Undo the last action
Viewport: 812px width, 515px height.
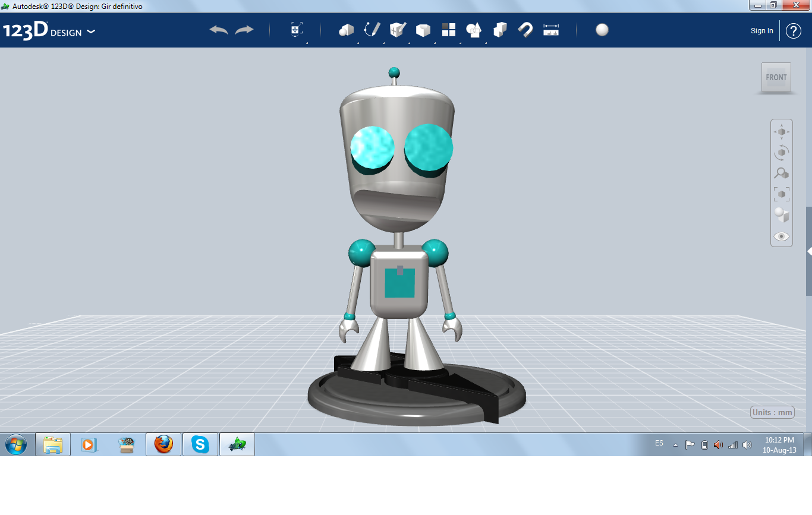[219, 30]
